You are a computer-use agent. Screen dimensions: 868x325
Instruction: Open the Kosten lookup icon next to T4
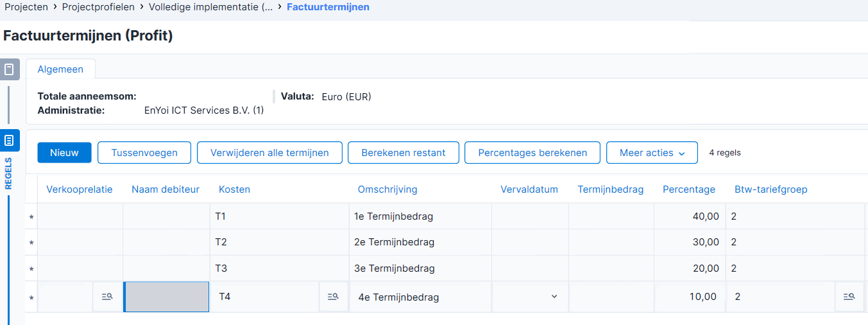click(x=333, y=297)
